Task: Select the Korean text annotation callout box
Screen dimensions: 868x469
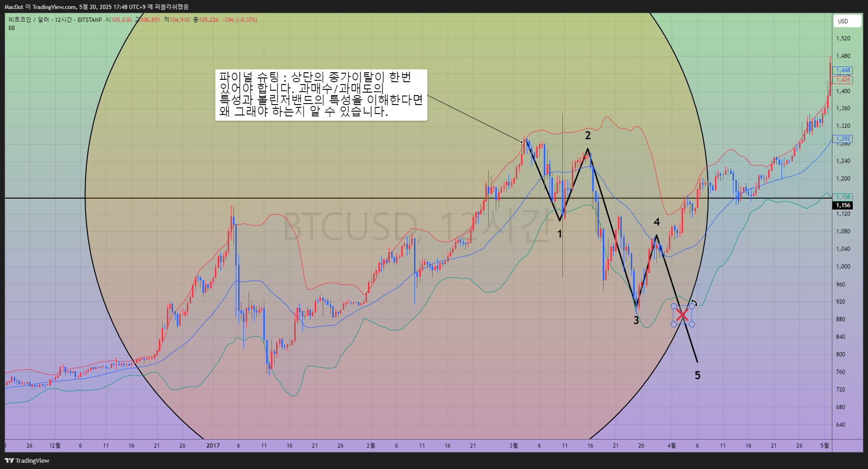Action: click(x=321, y=95)
